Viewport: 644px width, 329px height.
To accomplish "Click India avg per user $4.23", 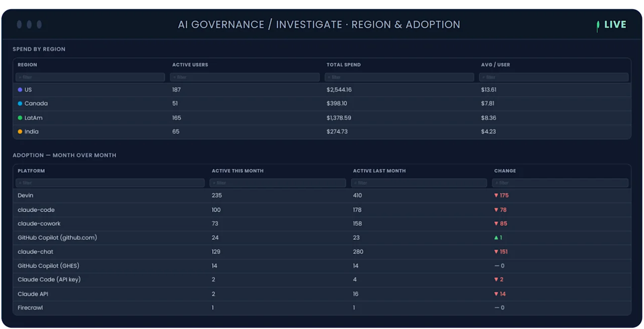I will pyautogui.click(x=489, y=131).
